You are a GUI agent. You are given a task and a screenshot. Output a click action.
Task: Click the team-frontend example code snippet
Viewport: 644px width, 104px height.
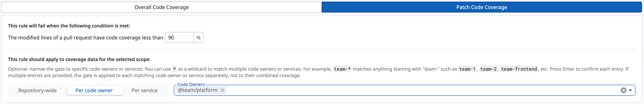519,69
